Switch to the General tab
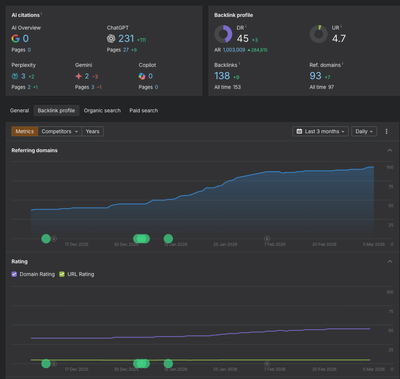Screen dimensions: 400x379 click(x=19, y=110)
